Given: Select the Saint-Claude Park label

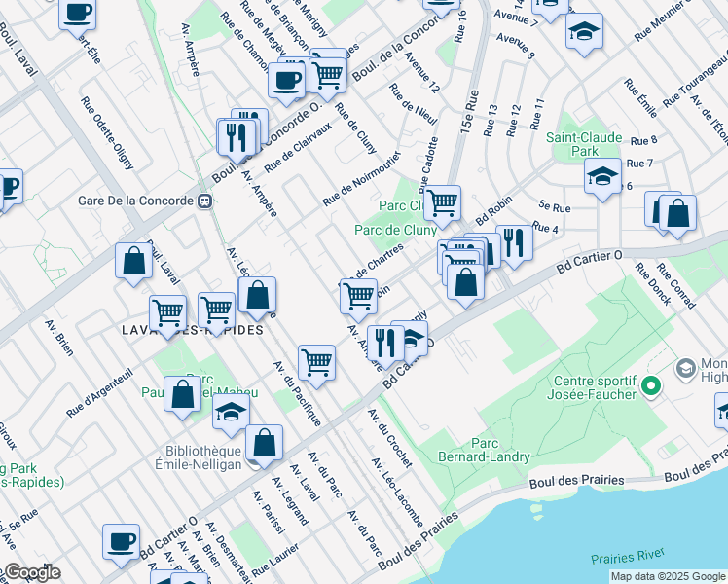Looking at the screenshot, I should pyautogui.click(x=584, y=144).
